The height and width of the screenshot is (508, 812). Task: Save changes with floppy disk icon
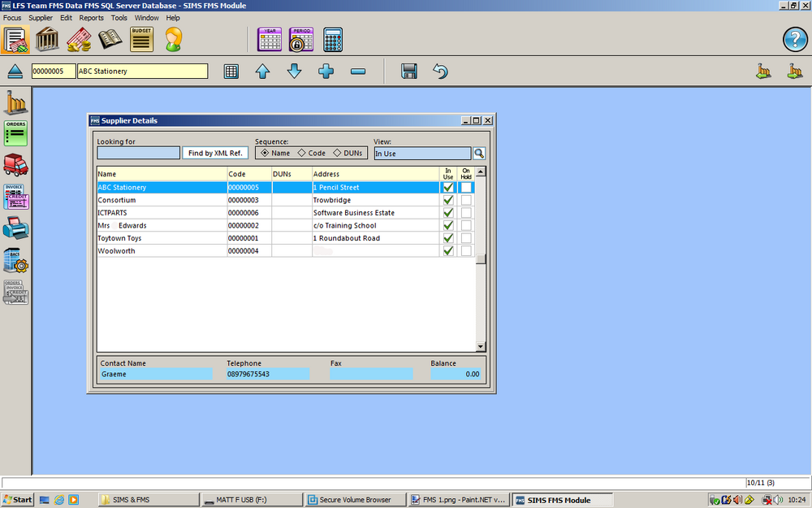point(409,71)
